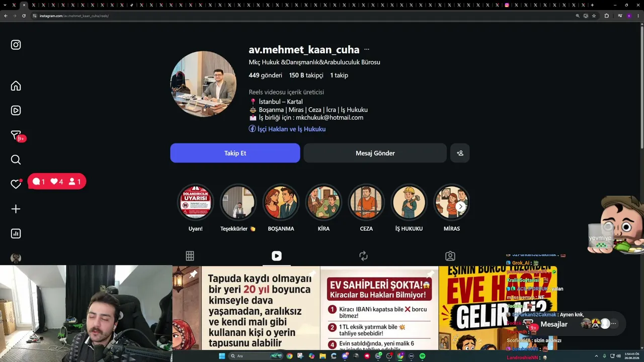The height and width of the screenshot is (362, 644).
Task: Open profile options three-dots menu
Action: click(367, 50)
